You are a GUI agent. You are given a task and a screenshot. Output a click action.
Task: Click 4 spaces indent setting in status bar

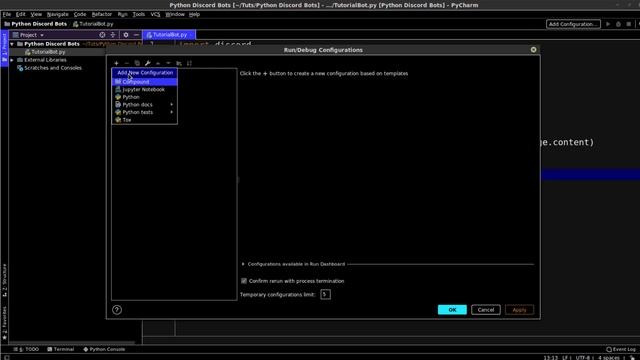tap(609, 358)
